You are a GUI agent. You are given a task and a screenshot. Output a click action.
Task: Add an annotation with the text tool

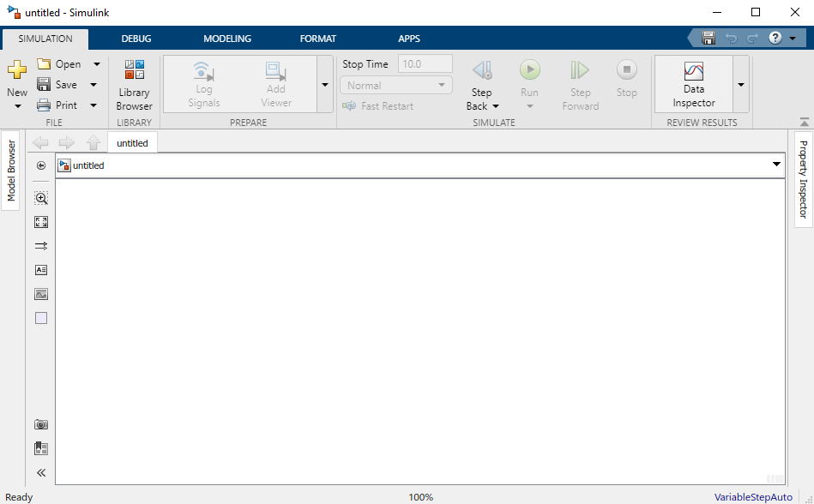(41, 270)
